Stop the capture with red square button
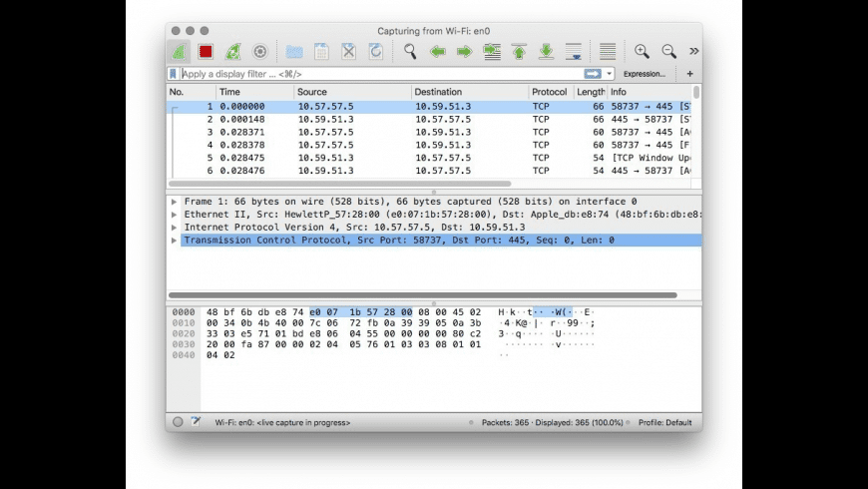The image size is (868, 489). (206, 52)
